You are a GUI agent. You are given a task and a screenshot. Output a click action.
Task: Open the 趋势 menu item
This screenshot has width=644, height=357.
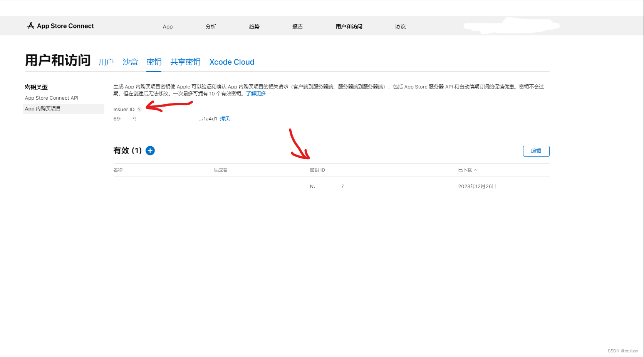[x=254, y=27]
